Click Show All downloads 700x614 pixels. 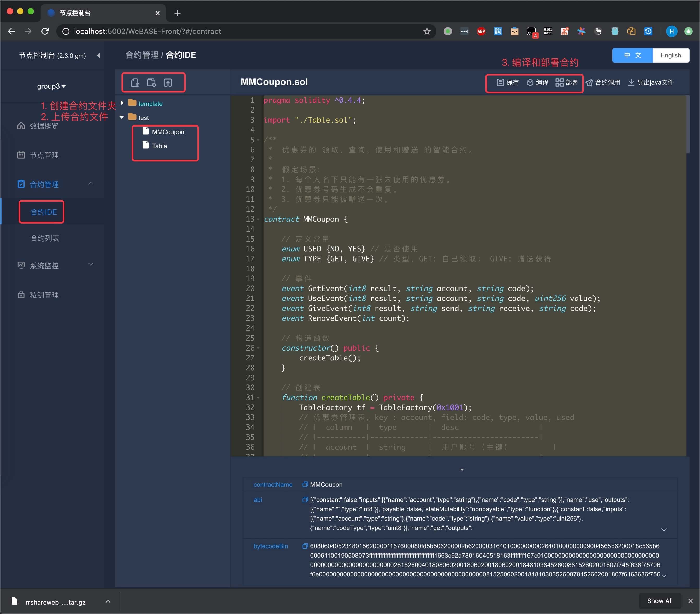(x=660, y=601)
